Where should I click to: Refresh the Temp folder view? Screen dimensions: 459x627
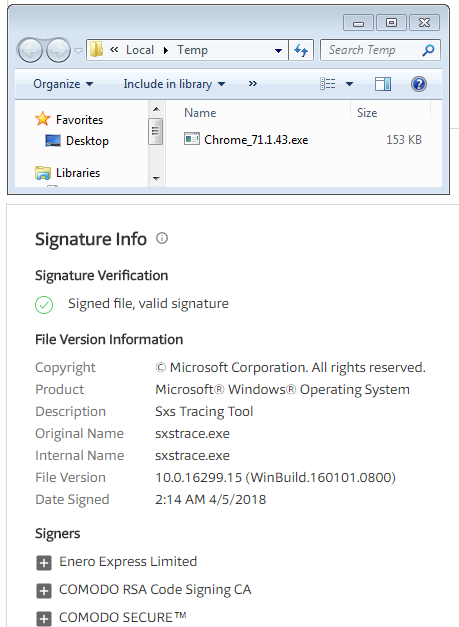pos(301,50)
